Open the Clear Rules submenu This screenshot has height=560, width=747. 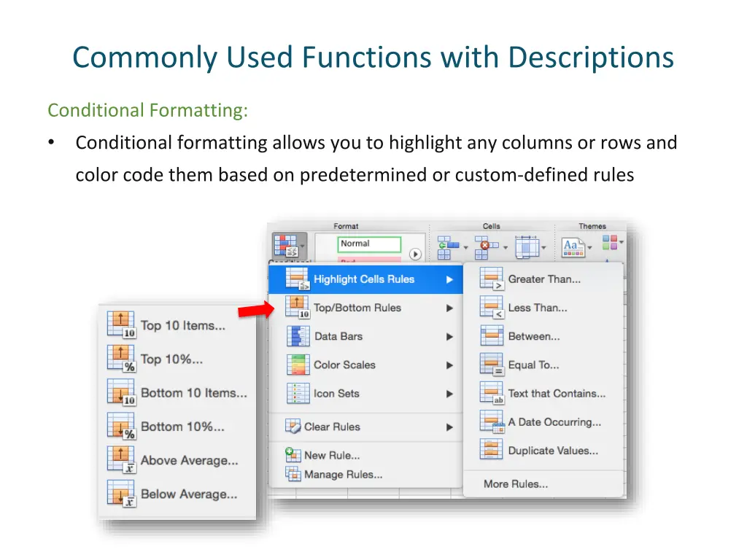click(x=366, y=427)
